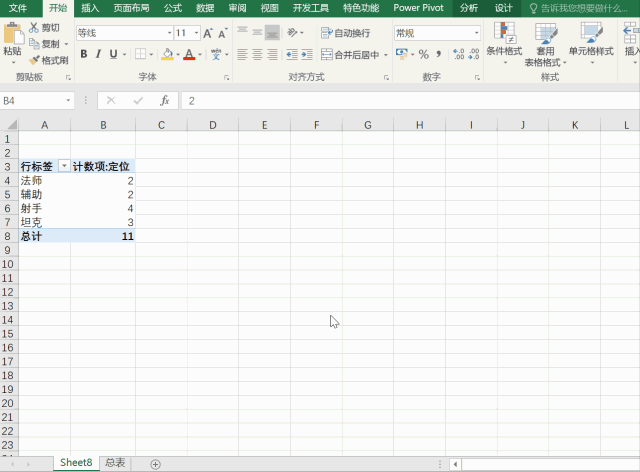Open Conditional Formatting (条件格式)

(x=504, y=42)
